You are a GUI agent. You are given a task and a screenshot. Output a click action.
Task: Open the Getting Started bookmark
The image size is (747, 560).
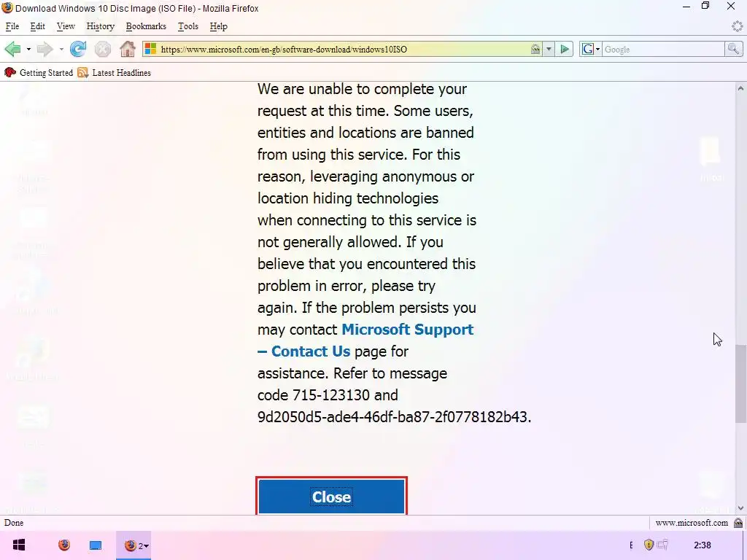pos(39,72)
